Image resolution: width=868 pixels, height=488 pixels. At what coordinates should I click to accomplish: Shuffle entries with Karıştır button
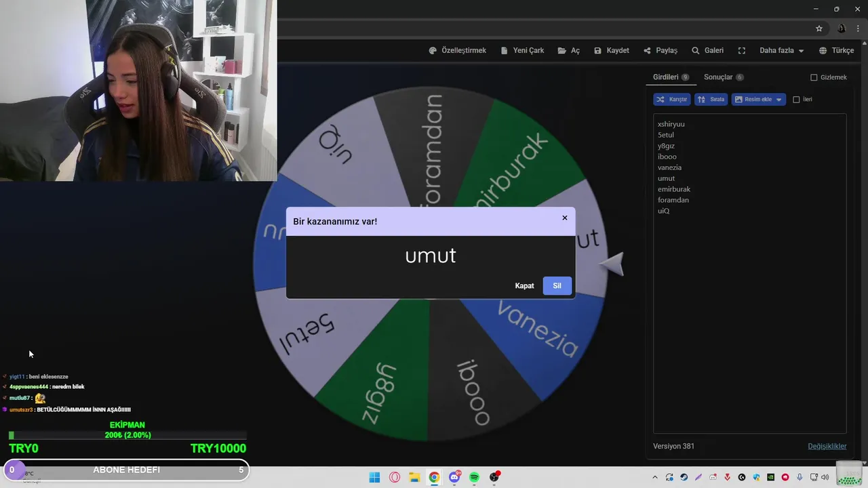(672, 100)
